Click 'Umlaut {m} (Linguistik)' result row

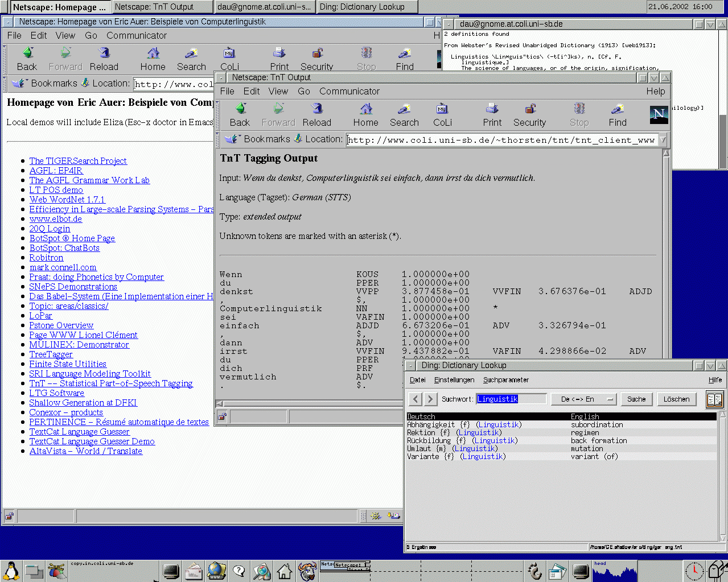pos(561,448)
